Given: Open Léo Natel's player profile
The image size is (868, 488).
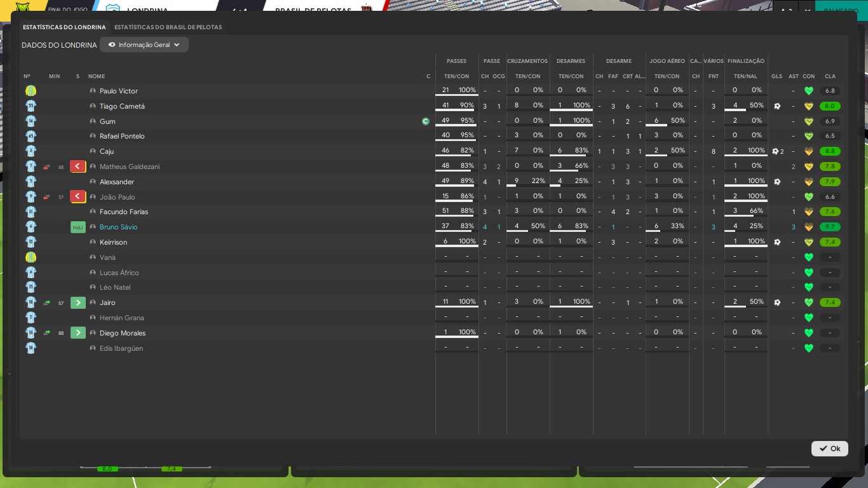Looking at the screenshot, I should (115, 287).
